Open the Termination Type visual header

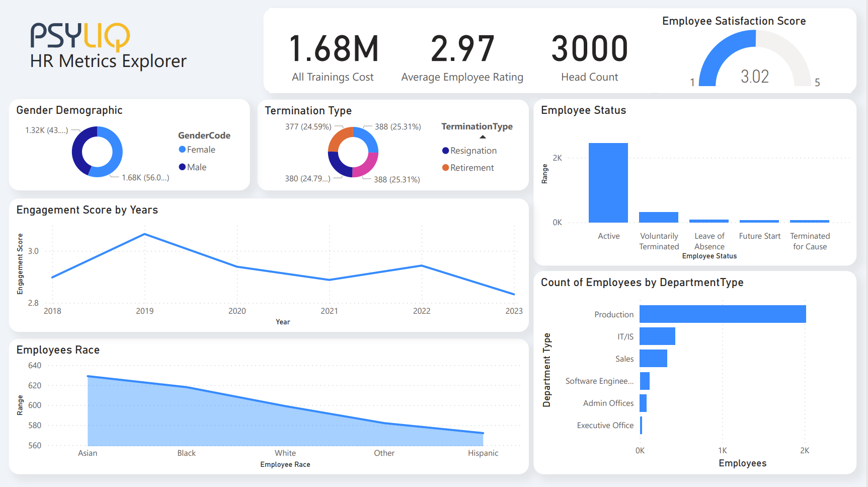coord(309,110)
